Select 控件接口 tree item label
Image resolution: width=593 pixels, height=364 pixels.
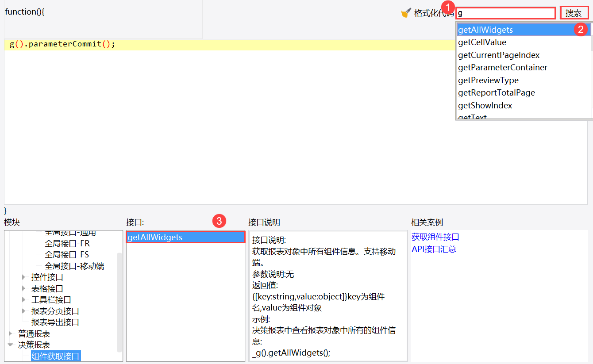point(47,277)
